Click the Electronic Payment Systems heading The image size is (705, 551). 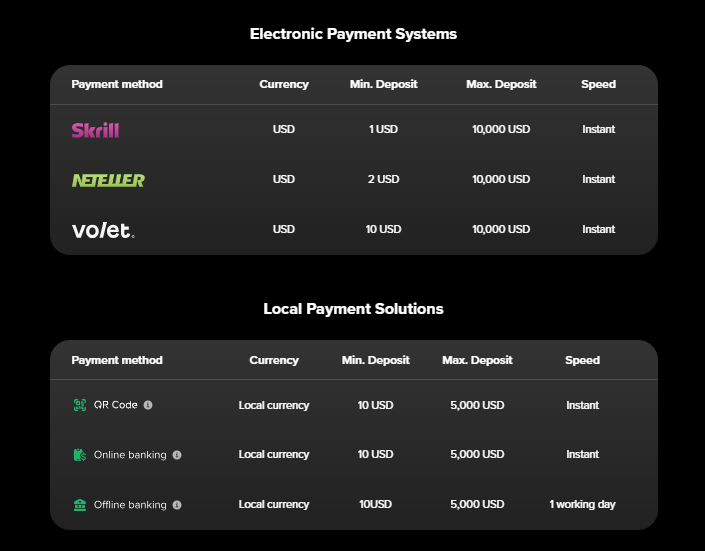point(353,34)
